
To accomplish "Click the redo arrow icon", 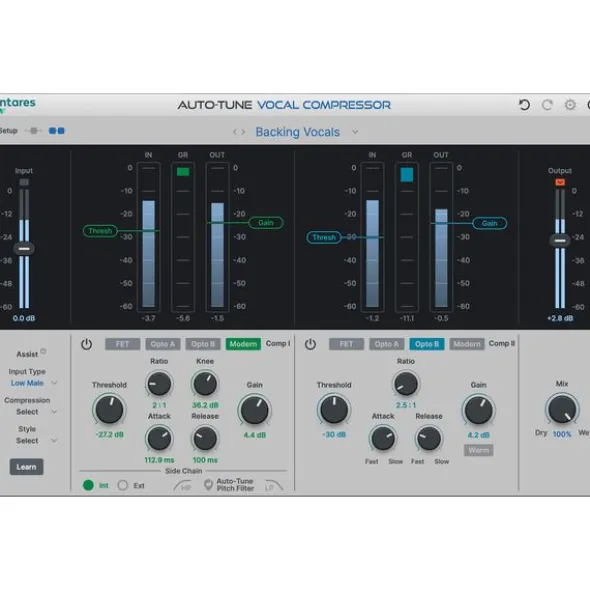I will (547, 104).
